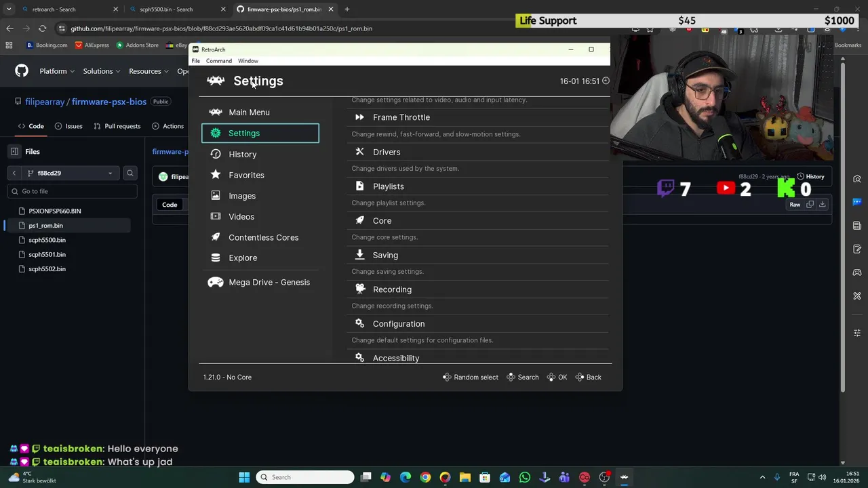Image resolution: width=868 pixels, height=488 pixels.
Task: Click the Playlists file icon
Action: (x=359, y=186)
